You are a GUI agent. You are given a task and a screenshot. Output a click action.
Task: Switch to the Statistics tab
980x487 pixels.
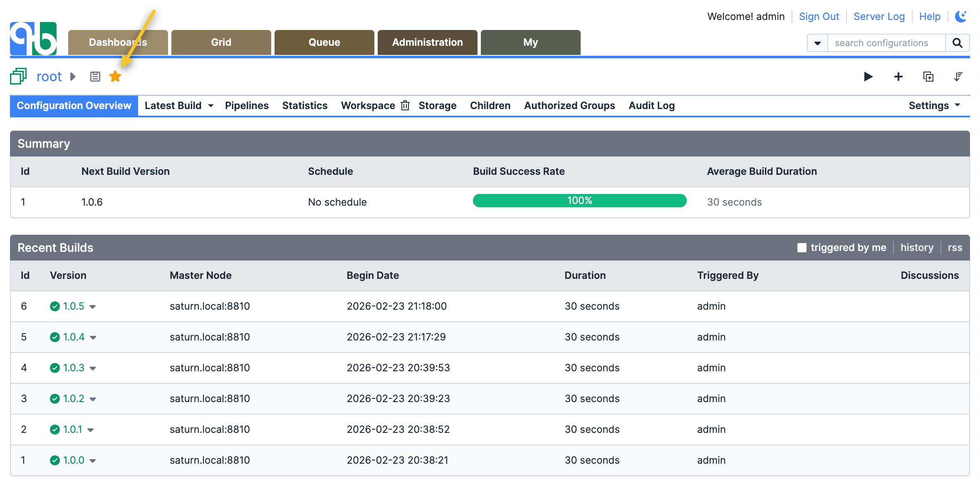click(x=304, y=106)
